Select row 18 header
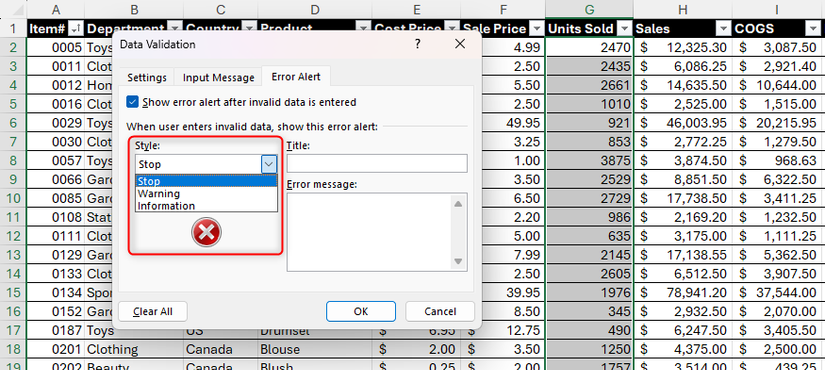The image size is (825, 370). 13,349
